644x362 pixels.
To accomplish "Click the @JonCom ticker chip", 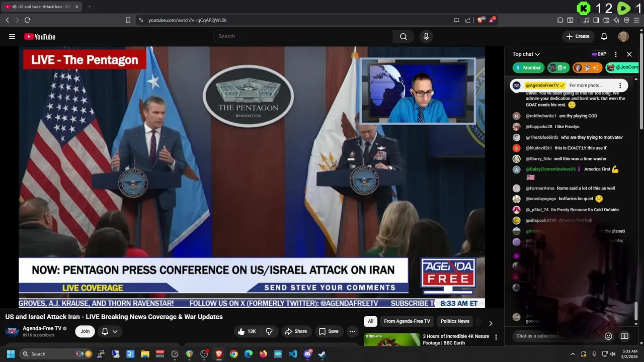I will pyautogui.click(x=622, y=67).
